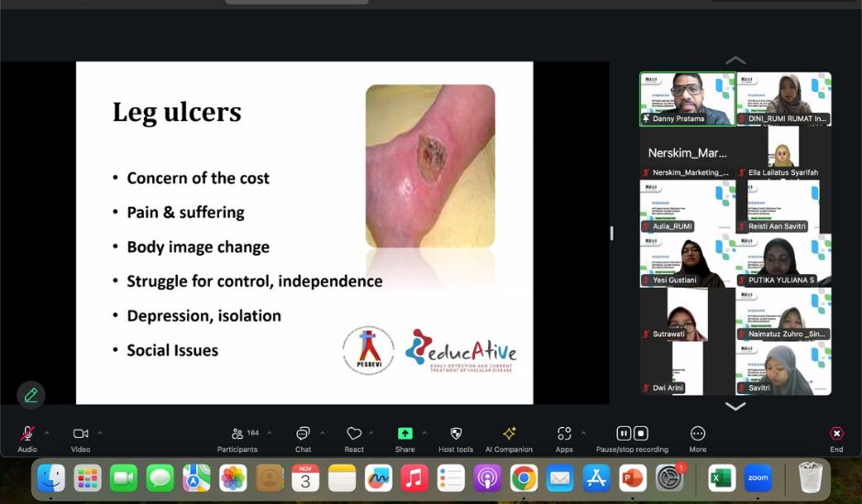Viewport: 862px width, 504px height.
Task: Open the Apps icon in toolbar
Action: click(564, 433)
